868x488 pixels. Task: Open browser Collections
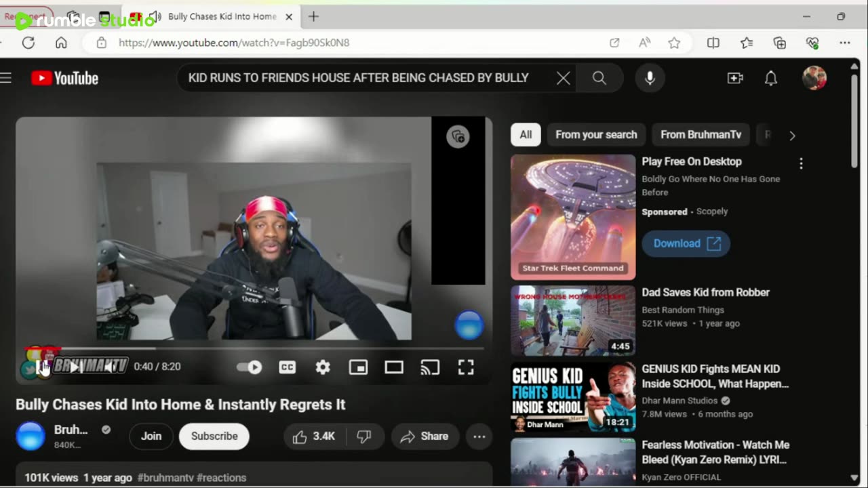(780, 43)
